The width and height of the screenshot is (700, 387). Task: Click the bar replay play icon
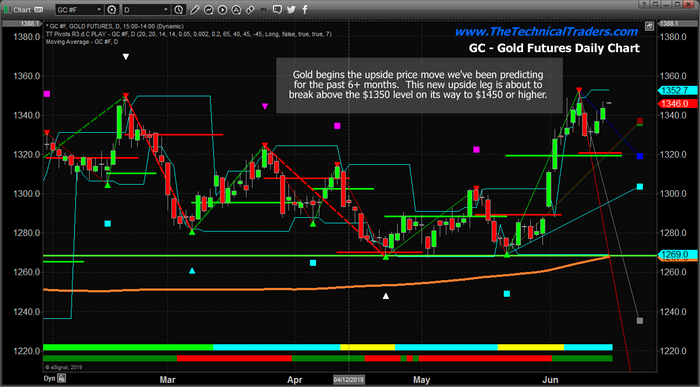click(222, 9)
